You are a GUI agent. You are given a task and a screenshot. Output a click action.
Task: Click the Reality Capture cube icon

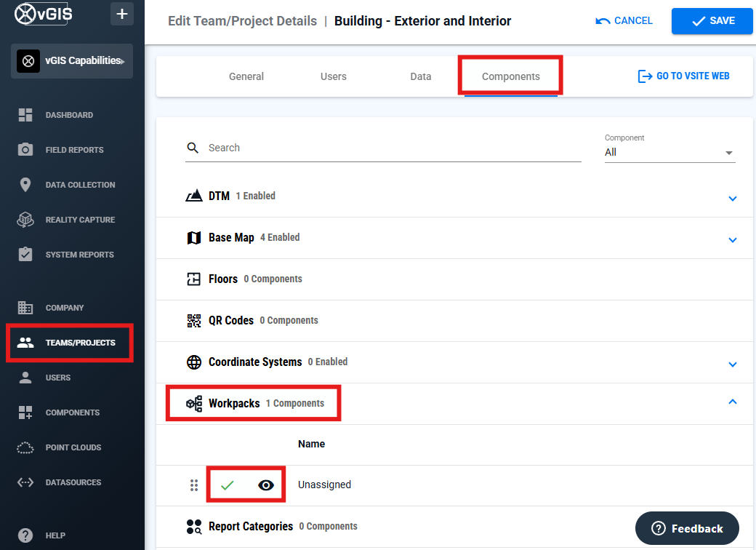[x=25, y=220]
